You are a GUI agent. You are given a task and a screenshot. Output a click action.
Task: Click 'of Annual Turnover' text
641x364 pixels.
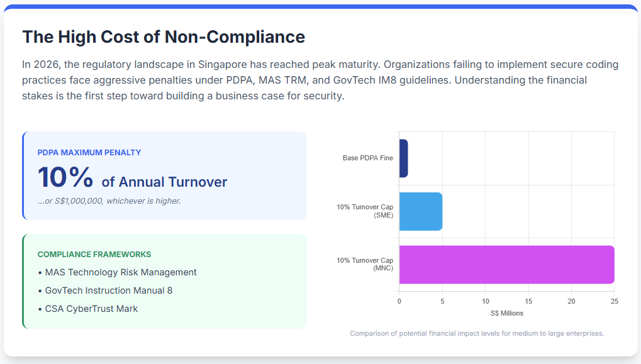tap(164, 182)
